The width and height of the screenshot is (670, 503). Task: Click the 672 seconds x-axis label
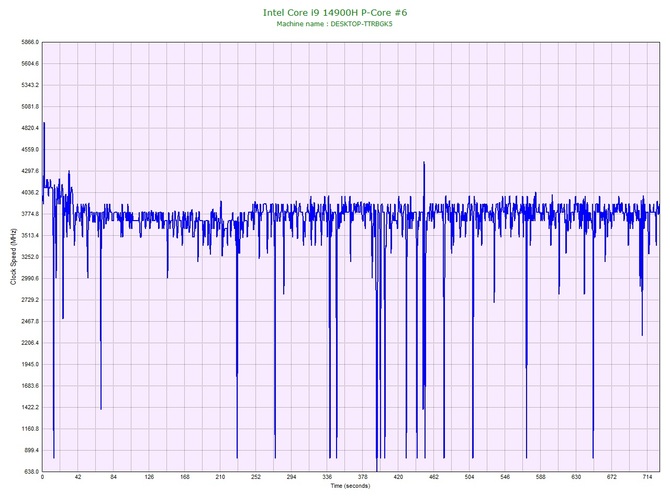612,477
